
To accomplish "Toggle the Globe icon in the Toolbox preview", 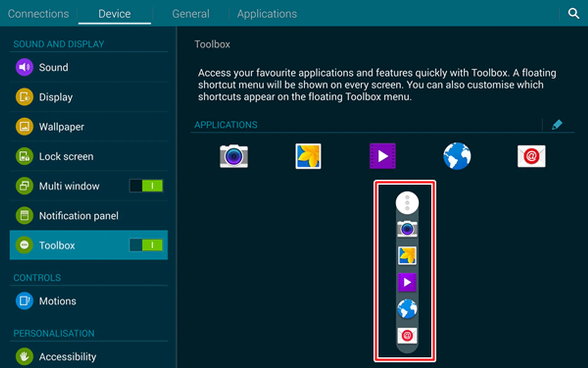I will coord(407,309).
